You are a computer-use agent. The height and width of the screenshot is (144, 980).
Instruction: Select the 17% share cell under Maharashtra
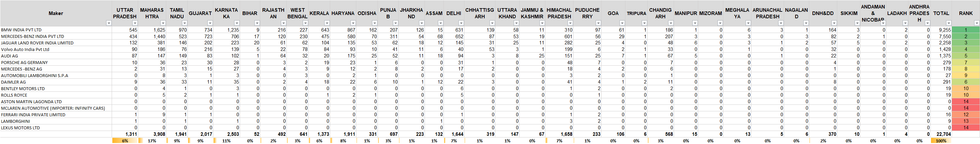pos(152,141)
